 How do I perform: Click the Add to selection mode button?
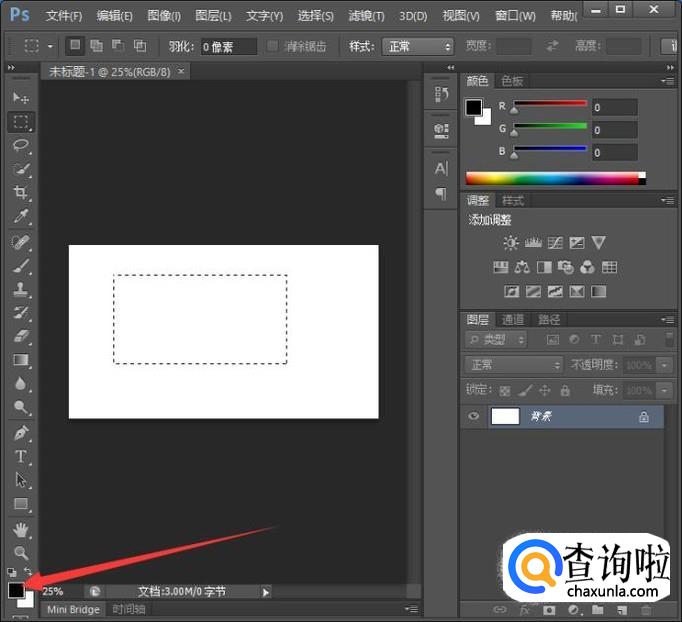coord(96,46)
